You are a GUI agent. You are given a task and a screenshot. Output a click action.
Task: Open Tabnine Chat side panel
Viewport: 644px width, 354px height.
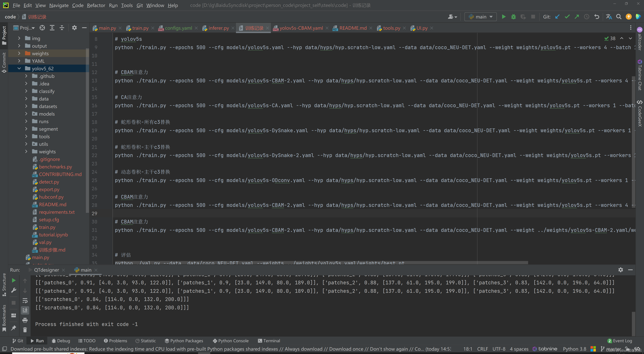(640, 75)
